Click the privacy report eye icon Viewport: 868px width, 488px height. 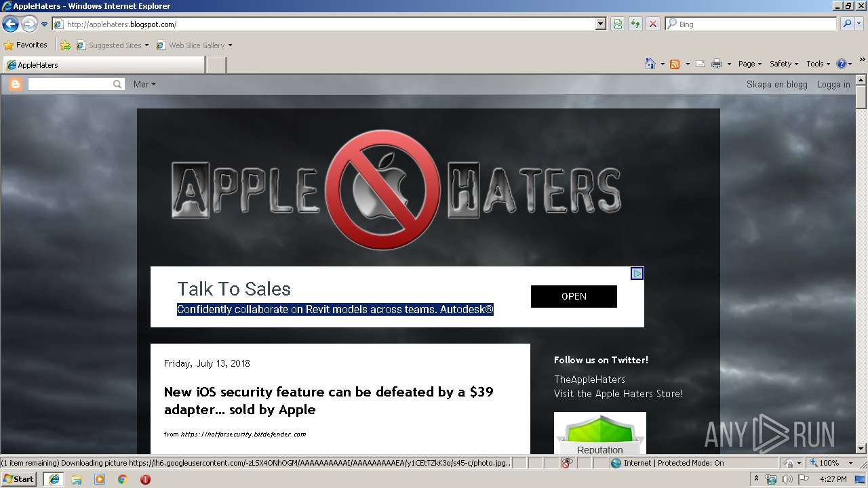click(x=567, y=463)
